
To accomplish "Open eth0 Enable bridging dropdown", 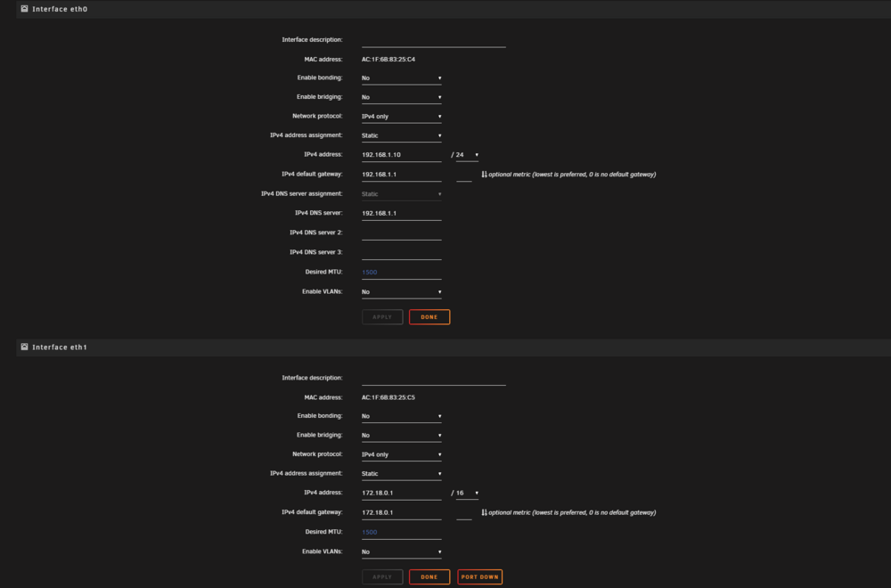I will [401, 98].
